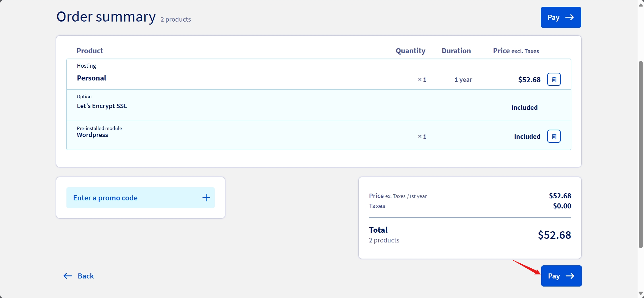Click the Taxes label in price summary
The width and height of the screenshot is (644, 298).
377,206
